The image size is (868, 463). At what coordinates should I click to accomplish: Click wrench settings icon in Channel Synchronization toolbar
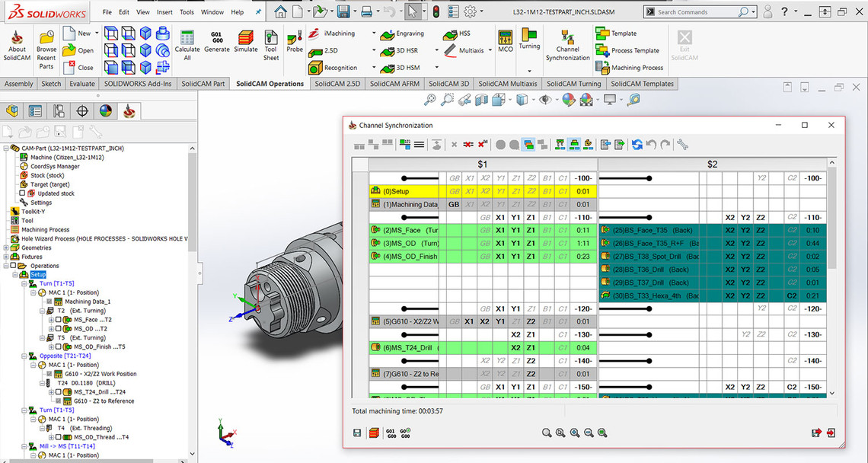(x=682, y=144)
